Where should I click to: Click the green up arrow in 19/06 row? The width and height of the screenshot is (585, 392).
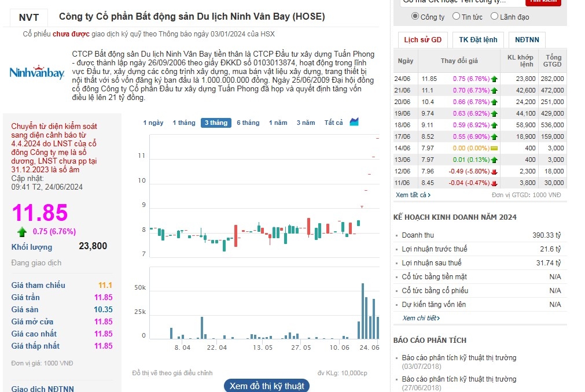tap(494, 113)
